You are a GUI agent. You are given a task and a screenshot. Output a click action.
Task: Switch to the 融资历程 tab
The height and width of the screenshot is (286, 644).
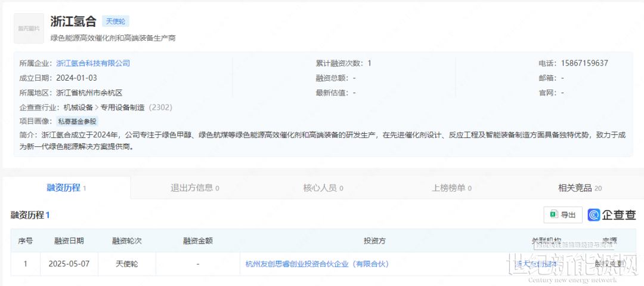click(x=67, y=188)
